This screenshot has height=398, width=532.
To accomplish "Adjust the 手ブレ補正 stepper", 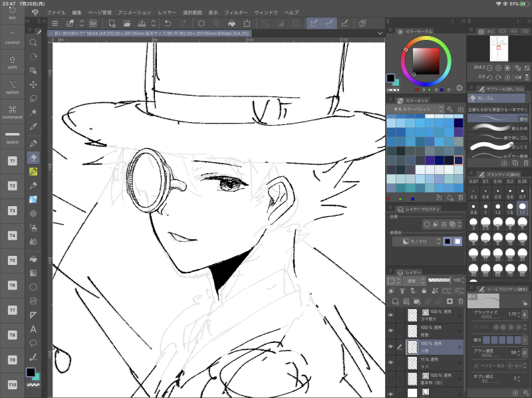I will (519, 378).
